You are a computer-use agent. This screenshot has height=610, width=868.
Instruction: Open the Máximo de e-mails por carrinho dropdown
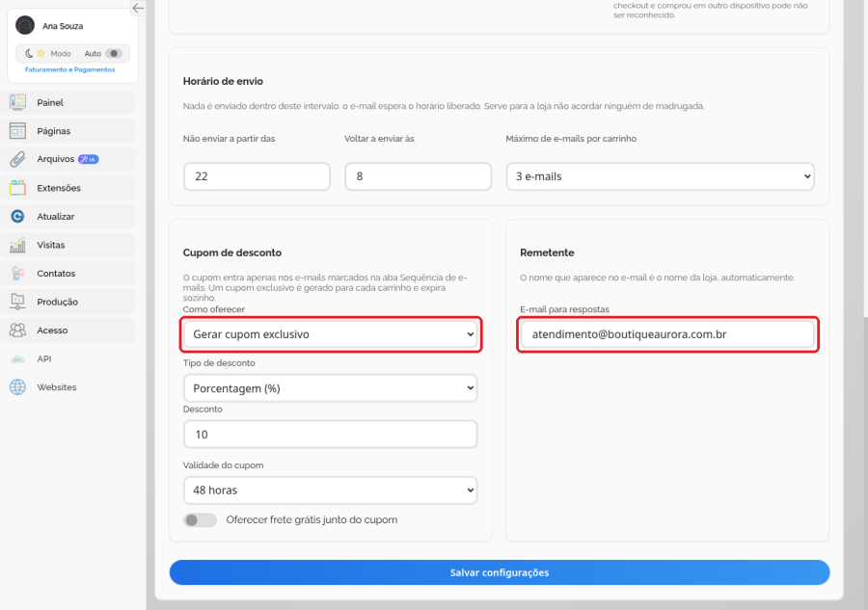click(660, 176)
